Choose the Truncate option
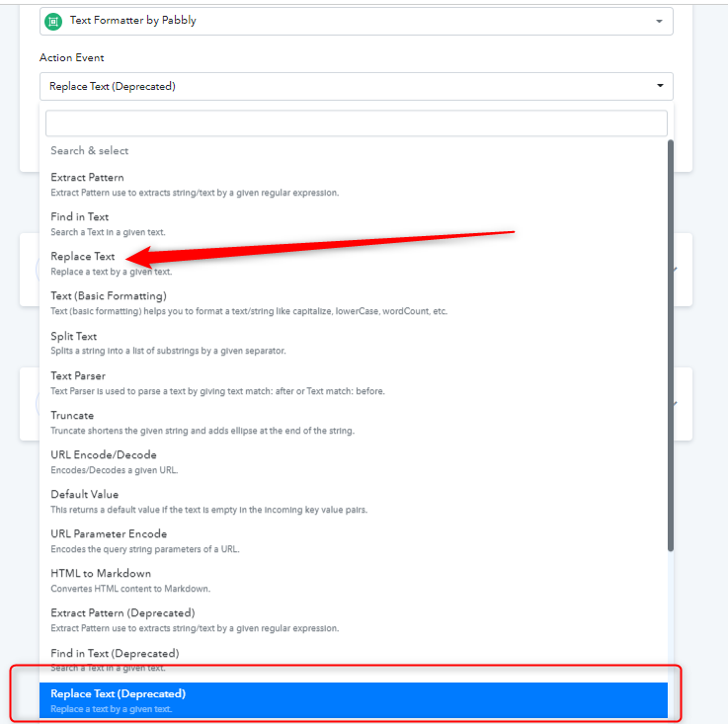Image resolution: width=728 pixels, height=724 pixels. coord(354,422)
